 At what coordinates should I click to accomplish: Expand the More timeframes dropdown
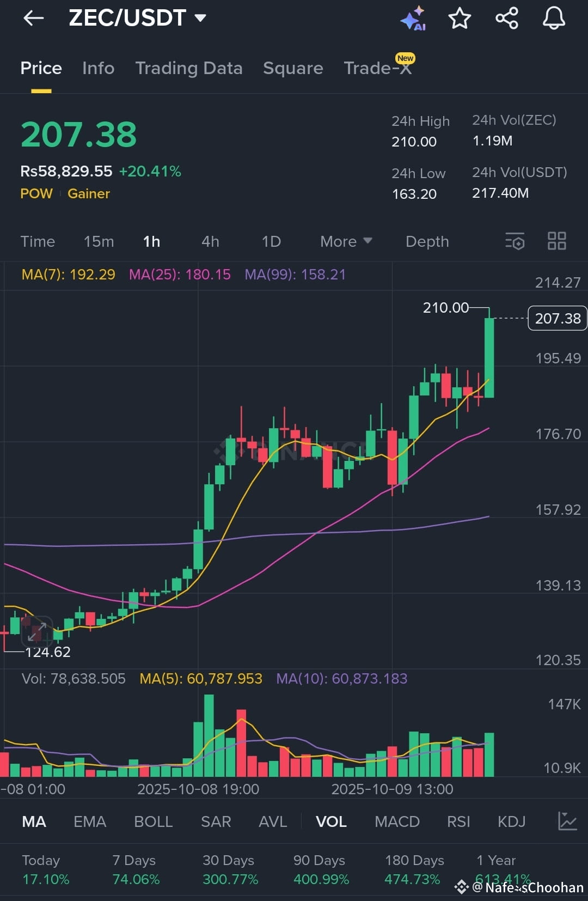346,241
